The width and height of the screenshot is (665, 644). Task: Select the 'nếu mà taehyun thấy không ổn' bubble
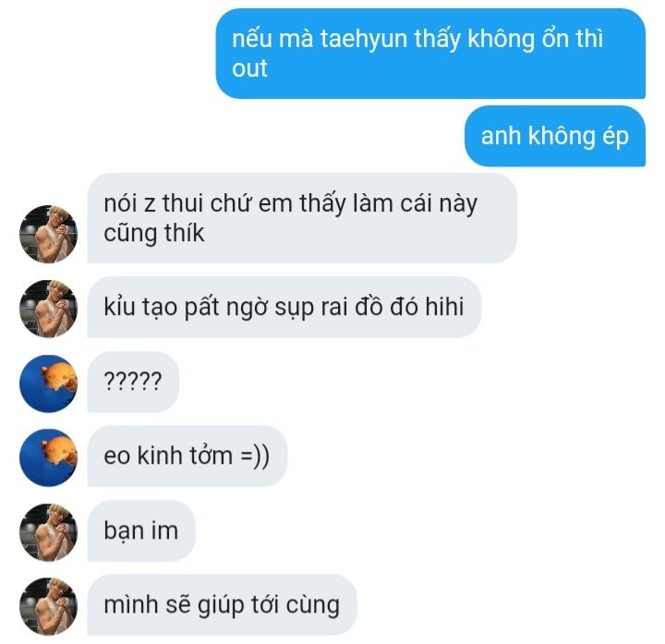point(430,54)
